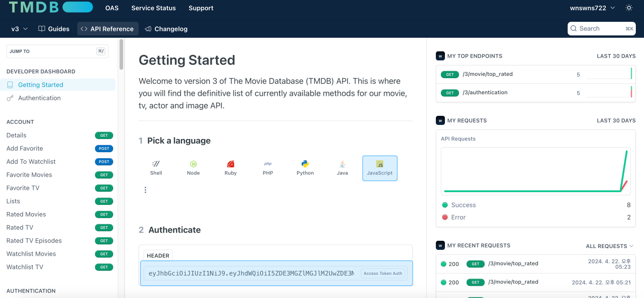Click the Guides book icon
The height and width of the screenshot is (298, 644).
pos(42,29)
